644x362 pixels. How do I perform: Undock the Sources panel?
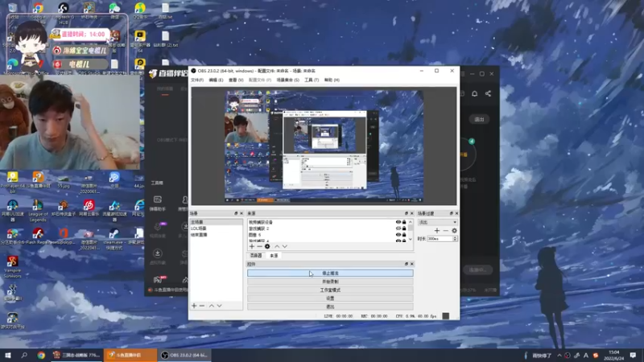(x=407, y=213)
